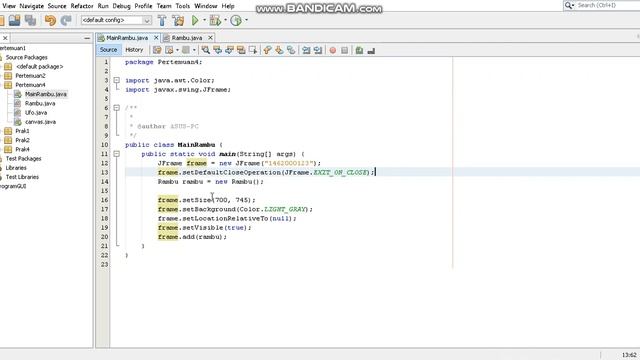Switch to History view button
The height and width of the screenshot is (360, 640).
point(134,50)
